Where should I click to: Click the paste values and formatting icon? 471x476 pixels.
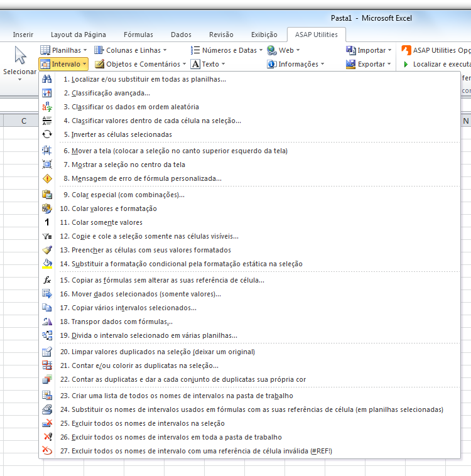click(x=47, y=208)
